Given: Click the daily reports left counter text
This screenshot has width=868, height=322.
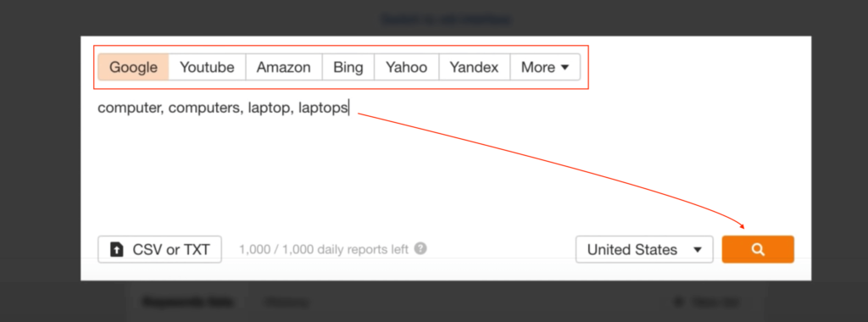Looking at the screenshot, I should point(324,249).
